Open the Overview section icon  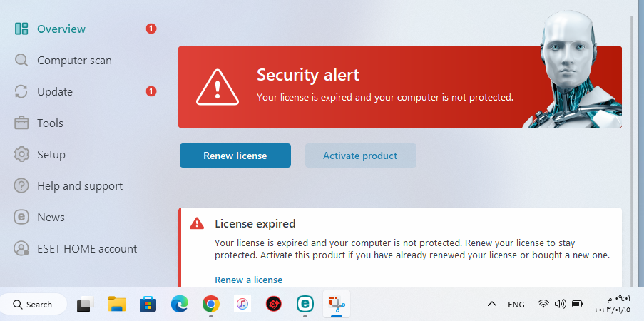coord(21,29)
